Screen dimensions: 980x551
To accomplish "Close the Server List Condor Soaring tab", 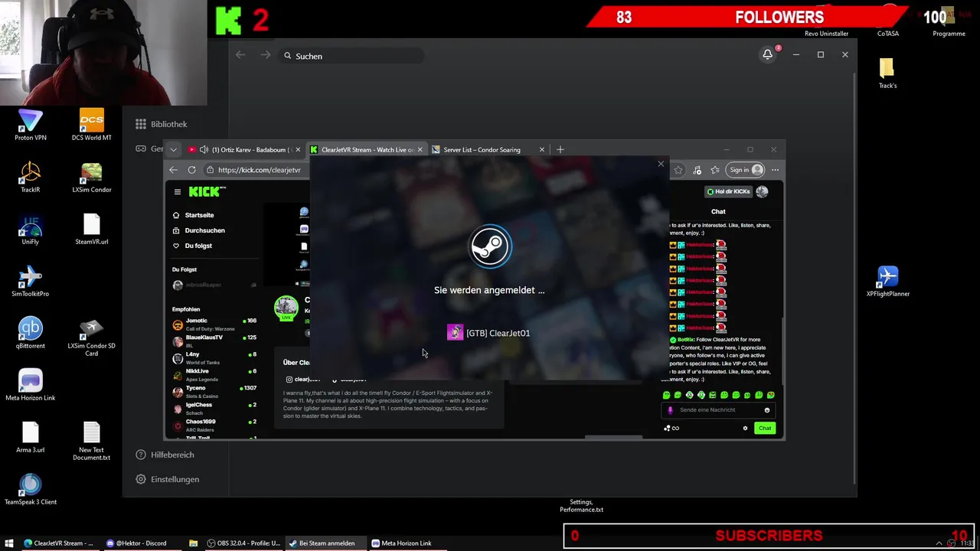I will tap(541, 149).
